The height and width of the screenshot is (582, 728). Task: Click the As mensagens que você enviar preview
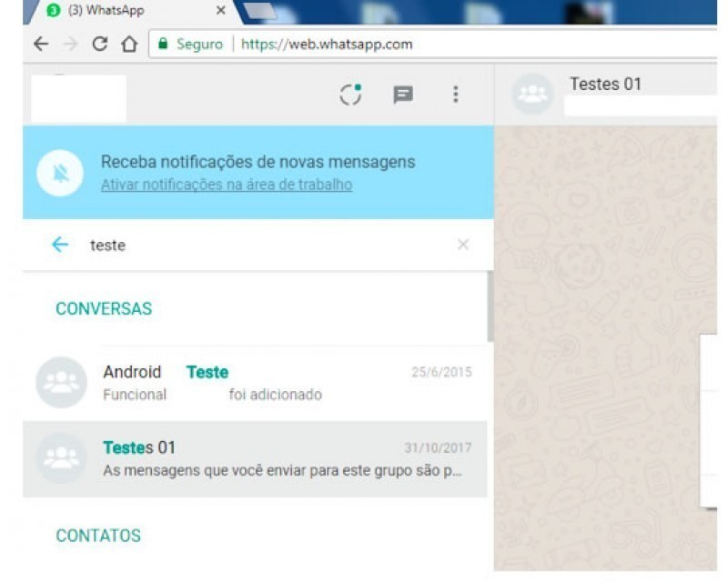tap(282, 471)
